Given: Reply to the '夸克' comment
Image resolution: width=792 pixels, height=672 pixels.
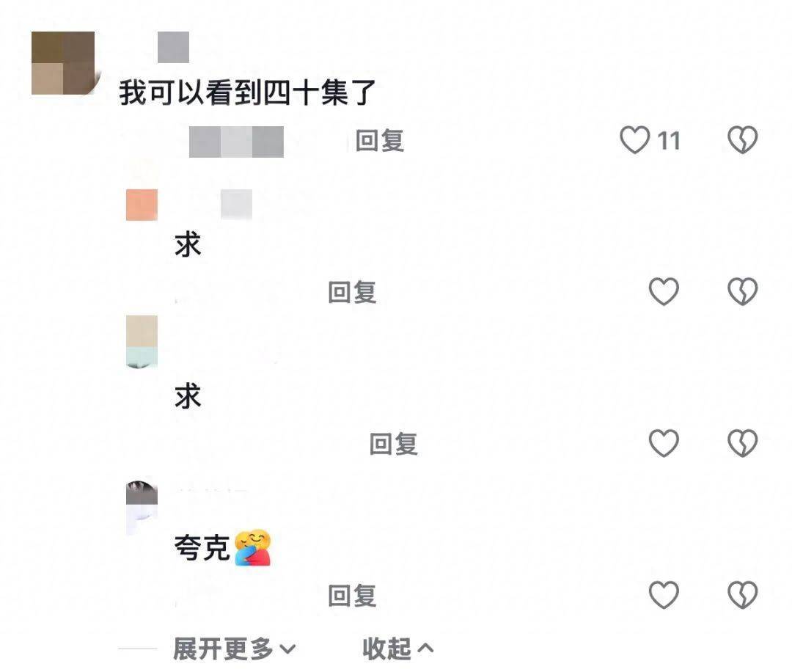Looking at the screenshot, I should [x=352, y=595].
